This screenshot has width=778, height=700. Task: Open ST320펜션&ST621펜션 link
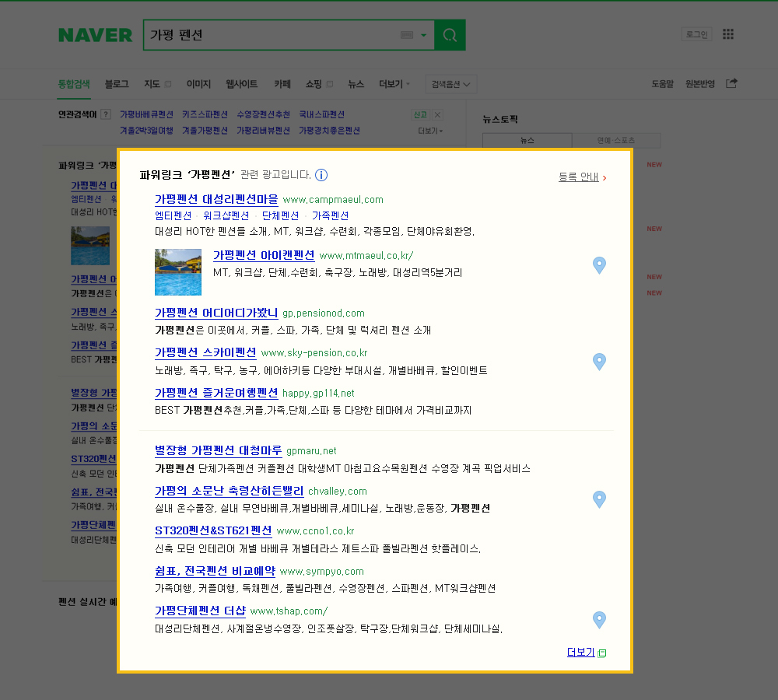tap(213, 530)
